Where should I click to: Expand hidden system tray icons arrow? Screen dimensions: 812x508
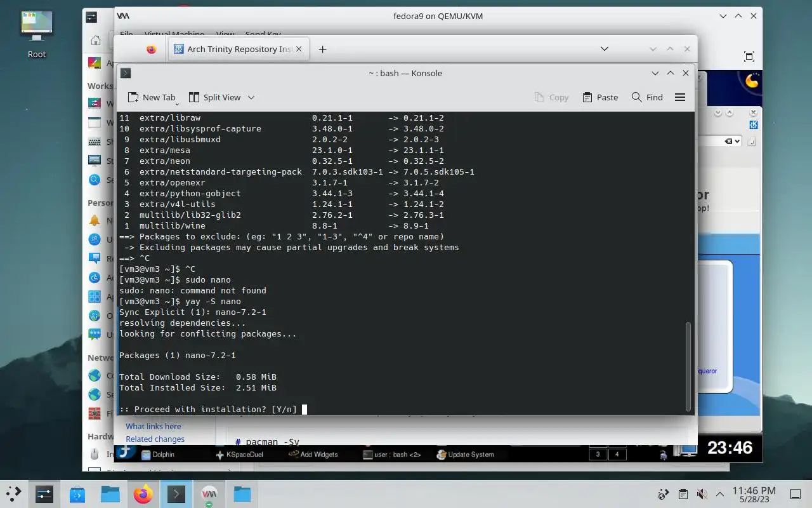coord(720,494)
